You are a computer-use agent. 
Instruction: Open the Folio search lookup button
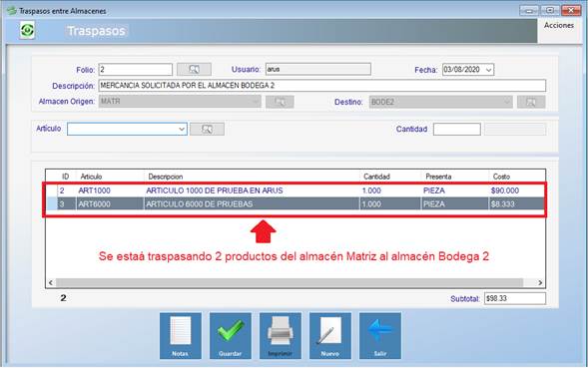point(194,70)
